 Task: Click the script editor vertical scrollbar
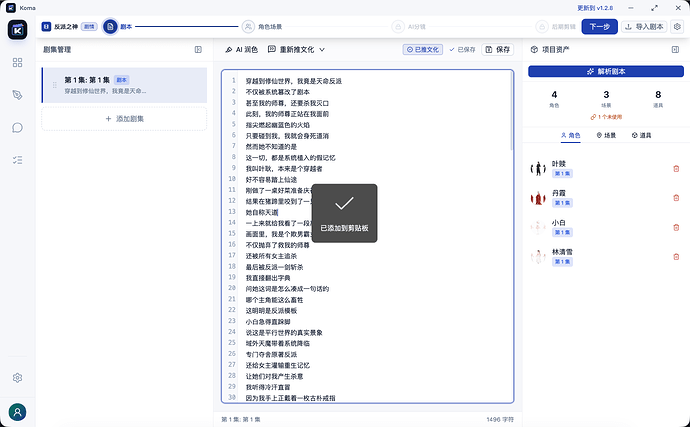(x=511, y=111)
